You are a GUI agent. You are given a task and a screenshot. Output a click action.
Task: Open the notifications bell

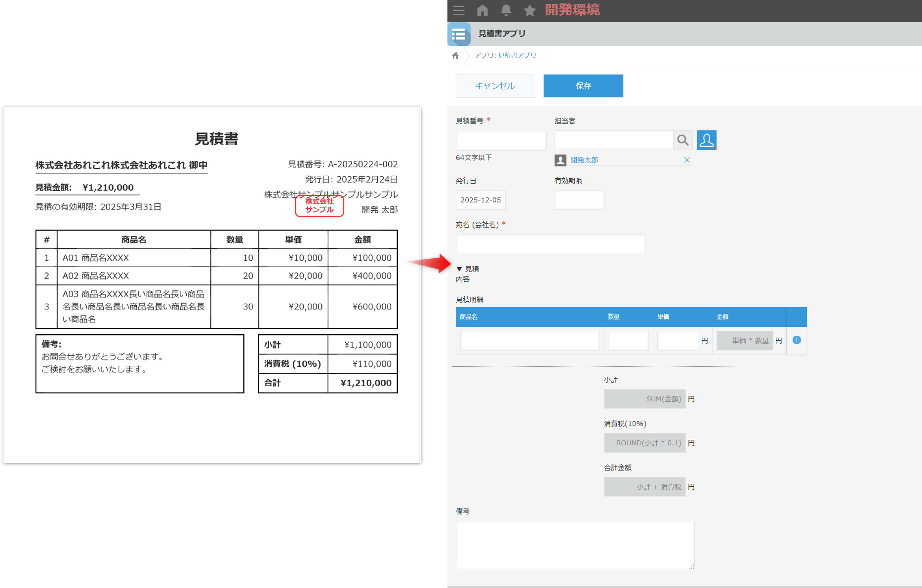click(x=506, y=10)
